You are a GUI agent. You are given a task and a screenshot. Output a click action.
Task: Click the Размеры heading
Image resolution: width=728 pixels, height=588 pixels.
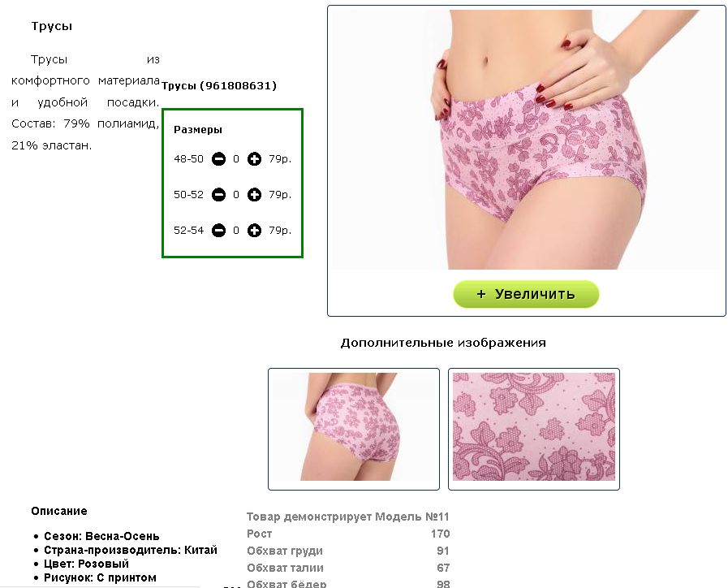click(x=198, y=130)
